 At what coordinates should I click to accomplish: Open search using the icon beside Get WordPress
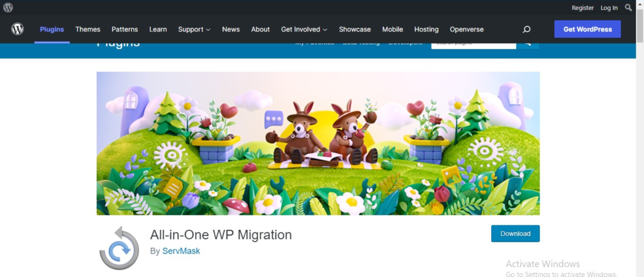point(526,30)
